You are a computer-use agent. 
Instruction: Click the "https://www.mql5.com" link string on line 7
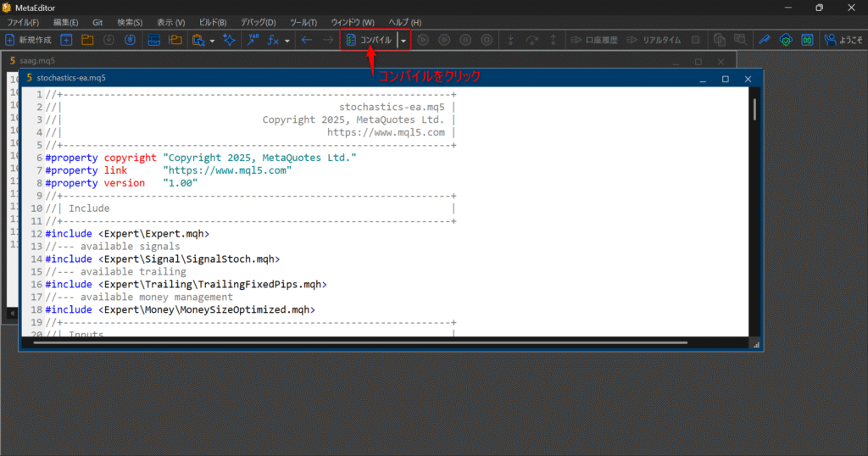point(227,170)
